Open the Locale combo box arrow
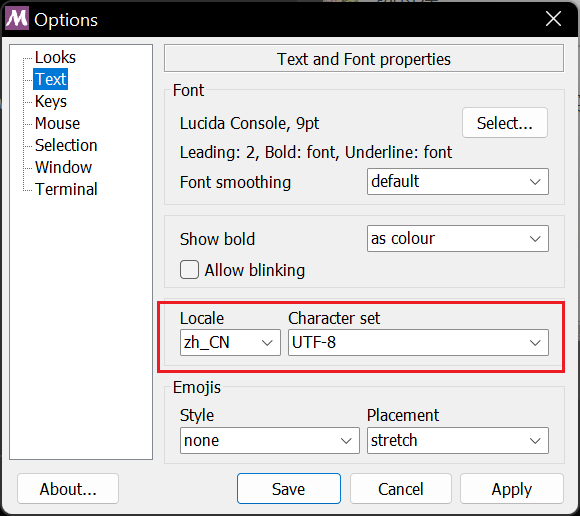Screen dimensions: 580x516 [x=267, y=343]
